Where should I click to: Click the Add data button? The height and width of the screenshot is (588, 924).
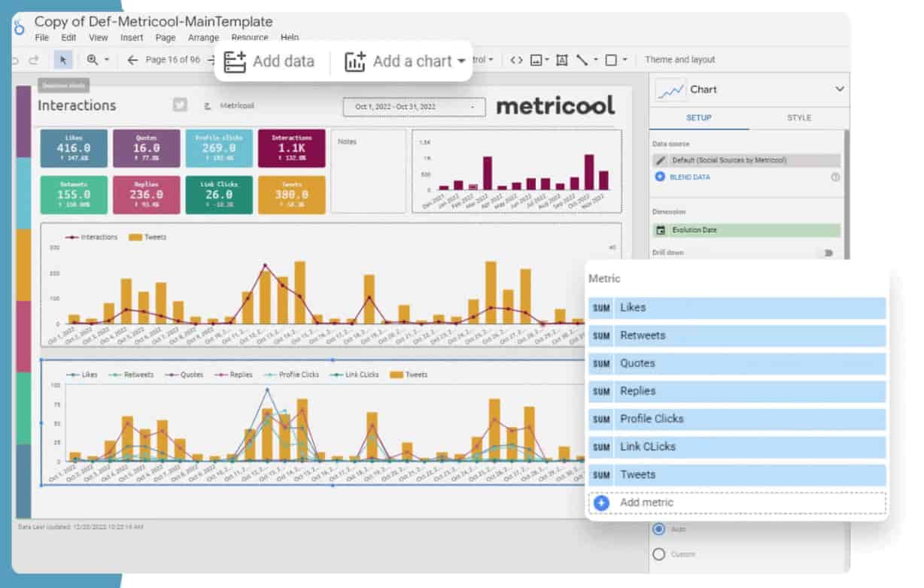(271, 61)
